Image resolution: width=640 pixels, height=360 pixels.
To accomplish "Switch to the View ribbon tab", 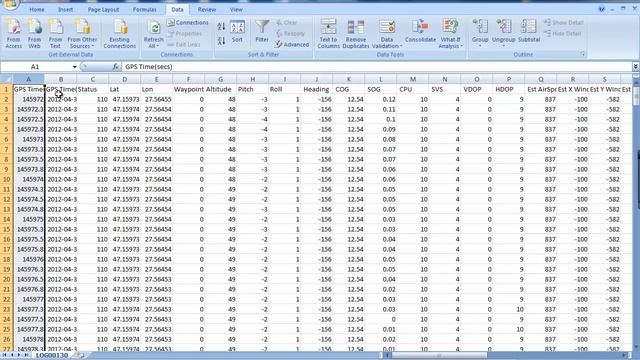I will pyautogui.click(x=236, y=9).
